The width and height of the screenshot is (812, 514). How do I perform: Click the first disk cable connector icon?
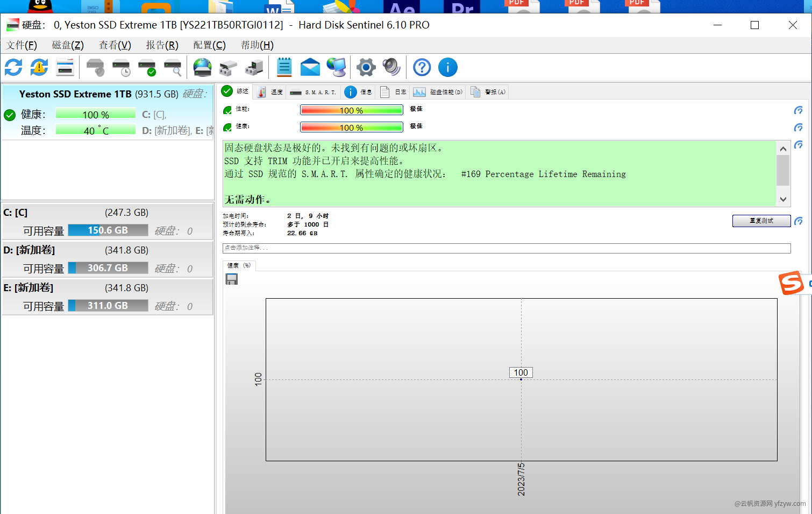(228, 67)
